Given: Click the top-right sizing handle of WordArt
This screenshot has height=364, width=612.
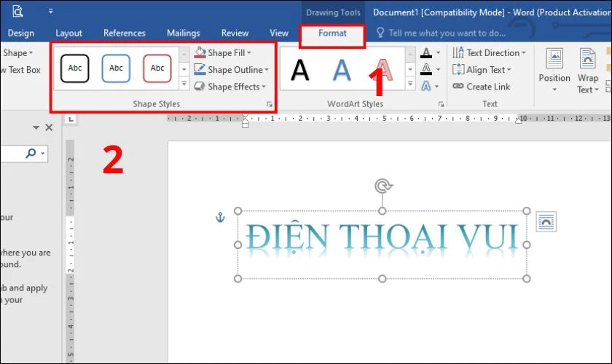Looking at the screenshot, I should point(527,210).
